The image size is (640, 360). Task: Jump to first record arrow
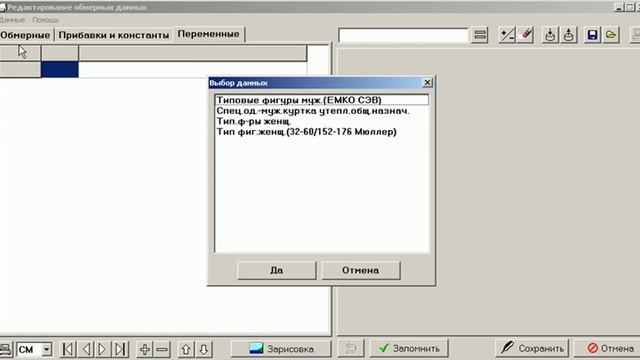point(68,349)
